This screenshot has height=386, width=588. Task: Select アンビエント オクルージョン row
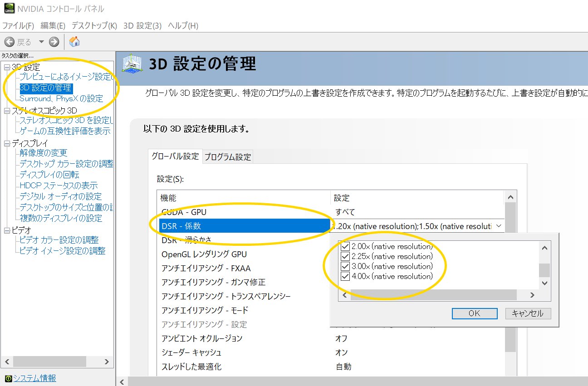(x=245, y=338)
